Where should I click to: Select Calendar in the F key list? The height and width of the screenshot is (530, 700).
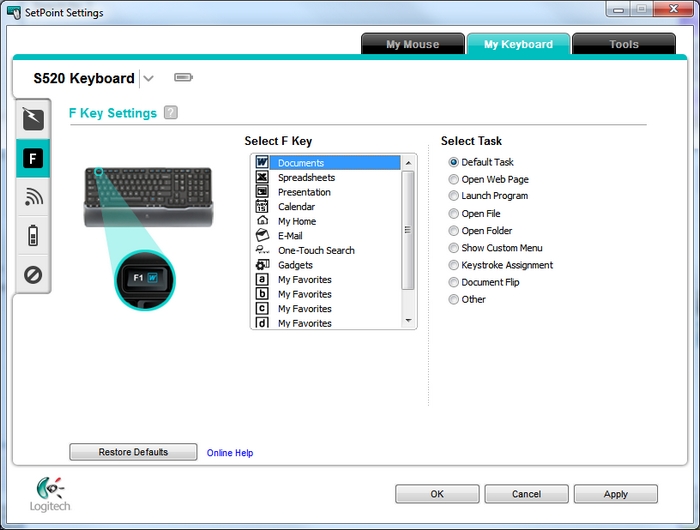pos(327,206)
